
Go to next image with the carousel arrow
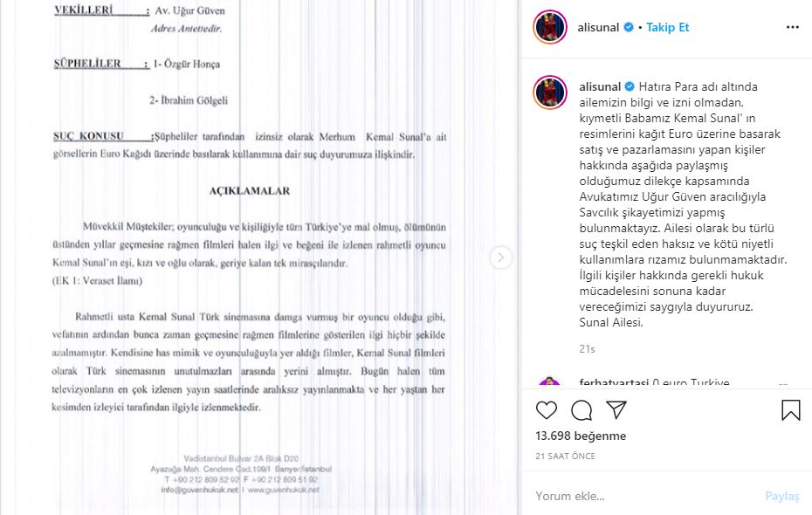pyautogui.click(x=501, y=257)
